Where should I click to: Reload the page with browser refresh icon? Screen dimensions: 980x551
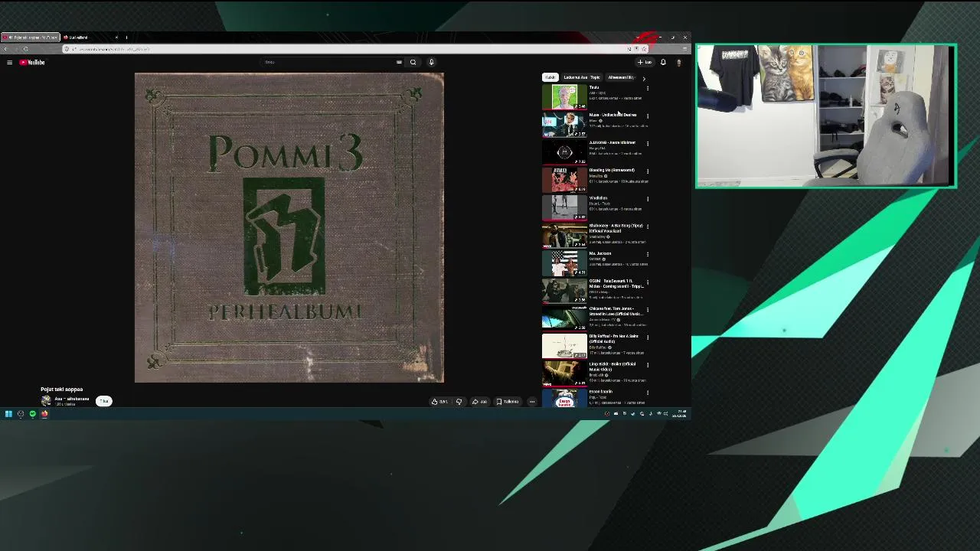click(x=25, y=49)
